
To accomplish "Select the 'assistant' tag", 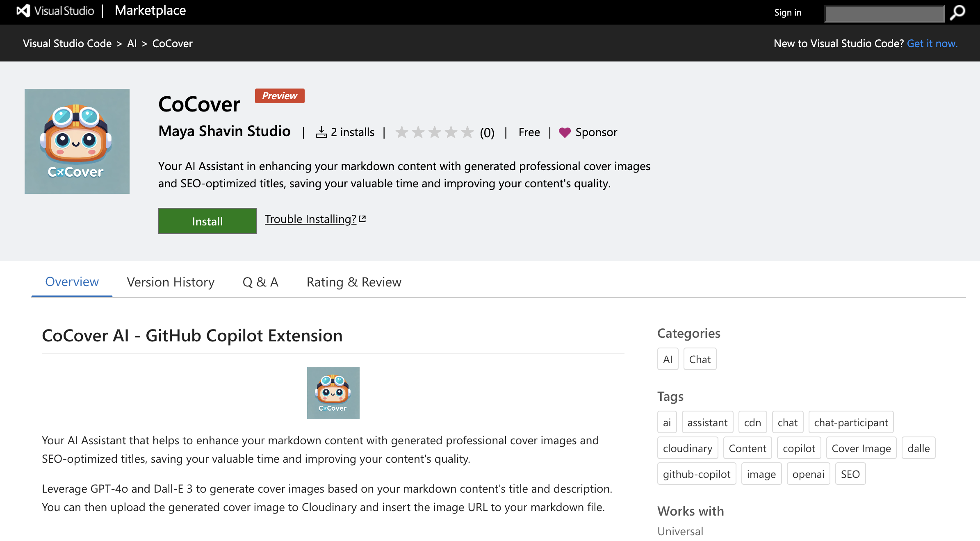I will (708, 422).
